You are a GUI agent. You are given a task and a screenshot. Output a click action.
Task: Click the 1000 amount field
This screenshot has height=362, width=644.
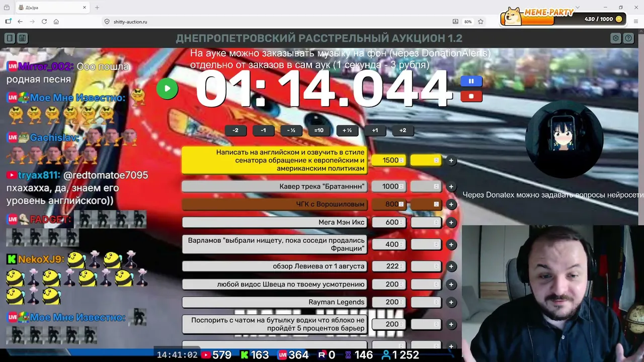point(388,187)
